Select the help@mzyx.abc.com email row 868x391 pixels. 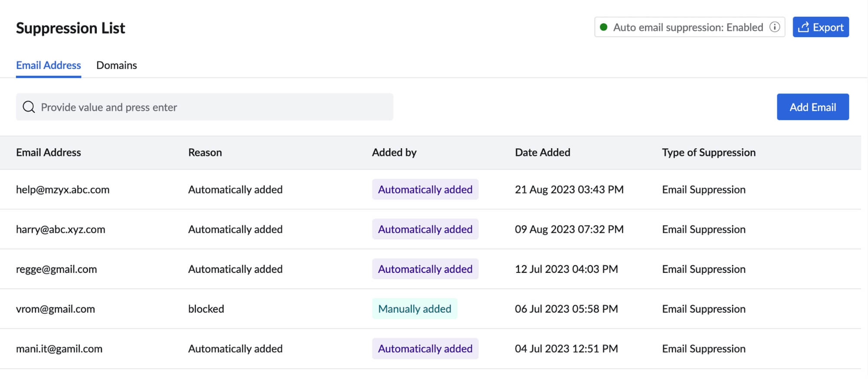point(62,189)
